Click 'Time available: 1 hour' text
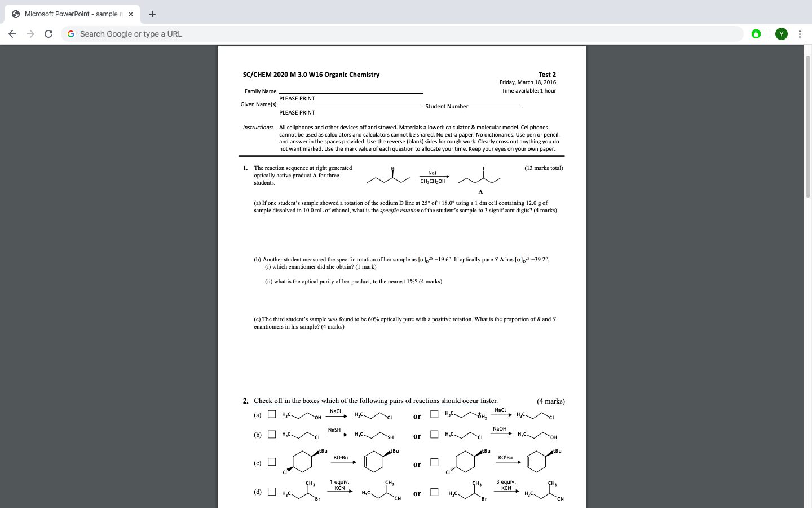 click(529, 91)
